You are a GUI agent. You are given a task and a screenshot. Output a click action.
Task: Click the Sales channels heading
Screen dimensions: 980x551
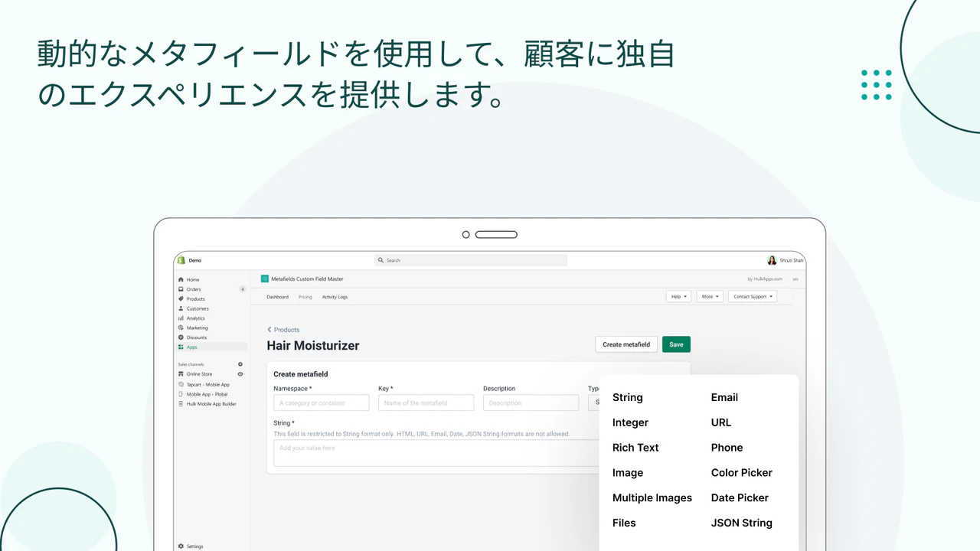click(191, 364)
